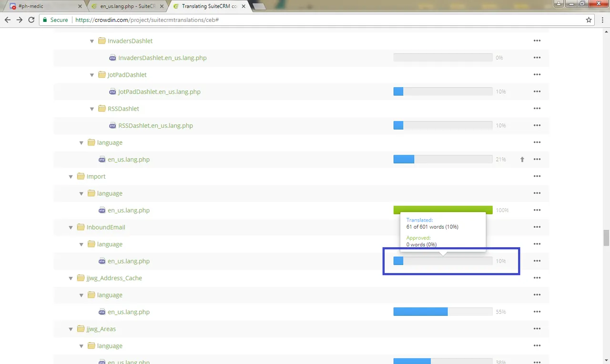The width and height of the screenshot is (610, 364).
Task: Click the empty 0% InvadersDashlet progress bar
Action: [443, 58]
